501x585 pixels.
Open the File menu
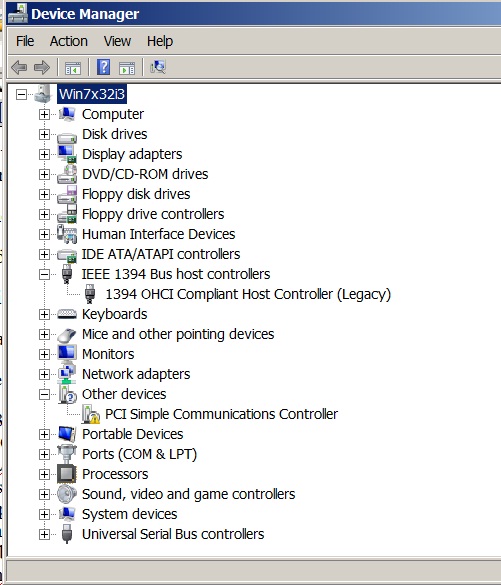point(25,41)
